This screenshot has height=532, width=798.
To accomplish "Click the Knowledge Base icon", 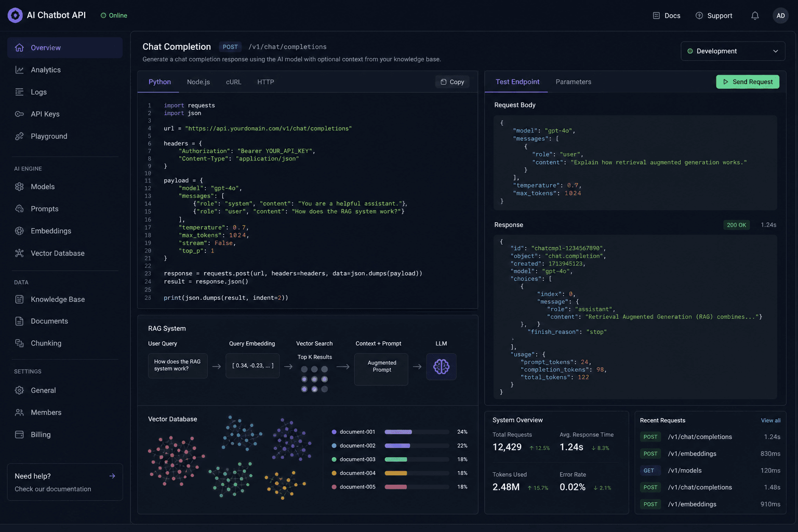I will coord(19,299).
